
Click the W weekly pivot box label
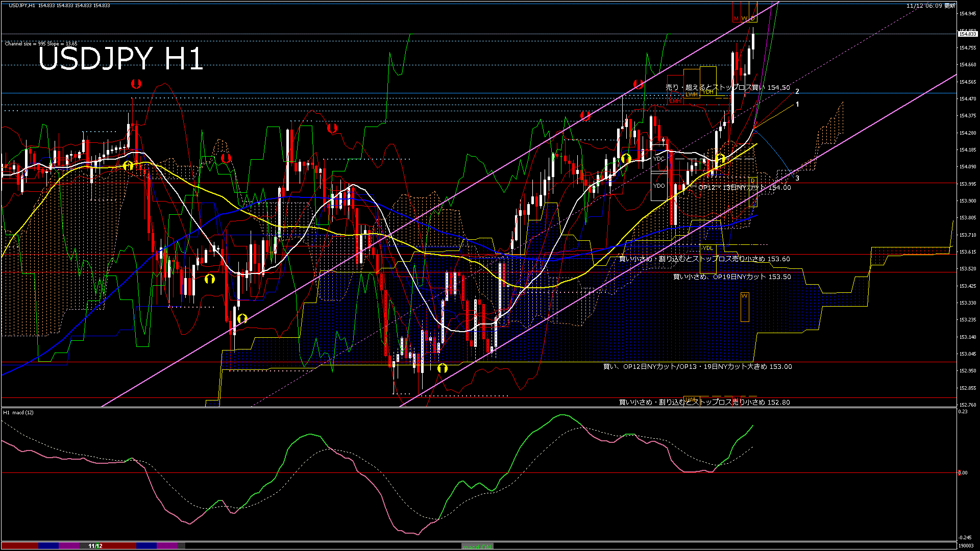pyautogui.click(x=744, y=19)
